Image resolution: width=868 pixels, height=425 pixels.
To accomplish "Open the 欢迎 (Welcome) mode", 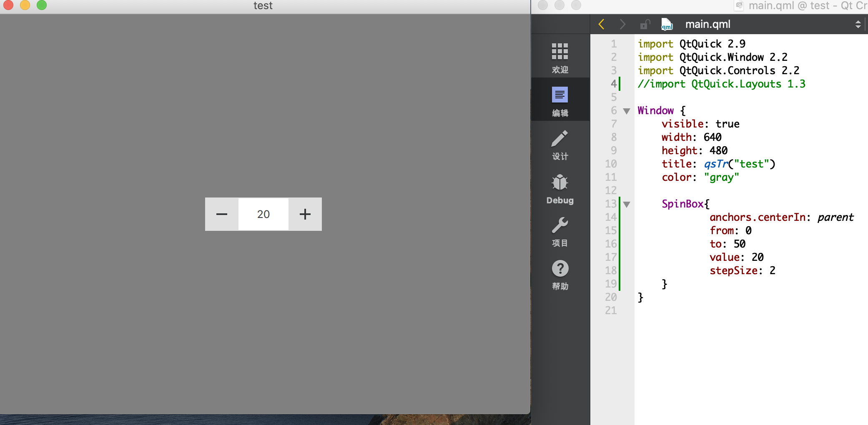I will (560, 56).
